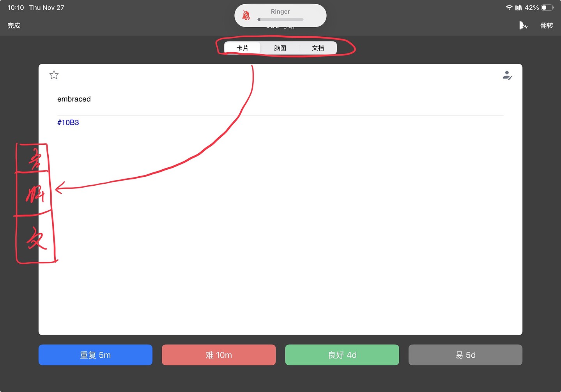Tap the Ringer volume slider bar
The height and width of the screenshot is (392, 561).
click(280, 20)
